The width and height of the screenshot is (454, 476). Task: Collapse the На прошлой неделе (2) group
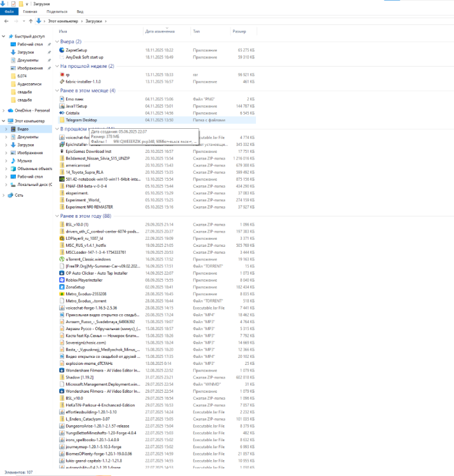click(x=57, y=66)
